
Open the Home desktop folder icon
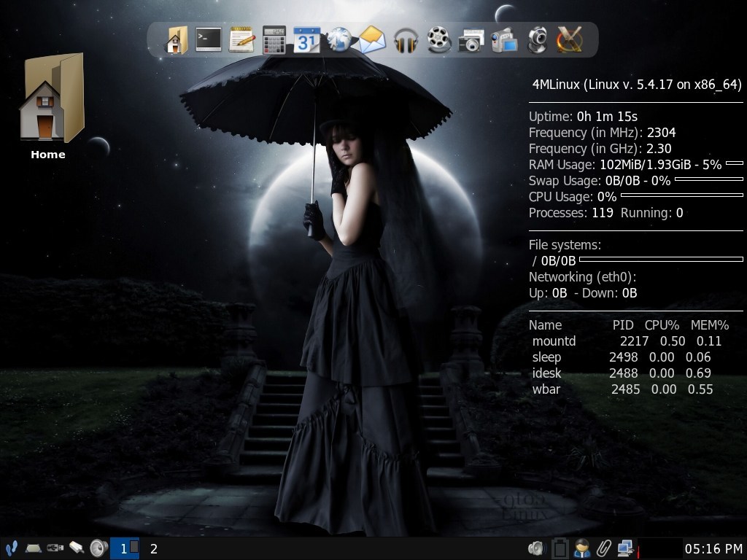point(50,97)
